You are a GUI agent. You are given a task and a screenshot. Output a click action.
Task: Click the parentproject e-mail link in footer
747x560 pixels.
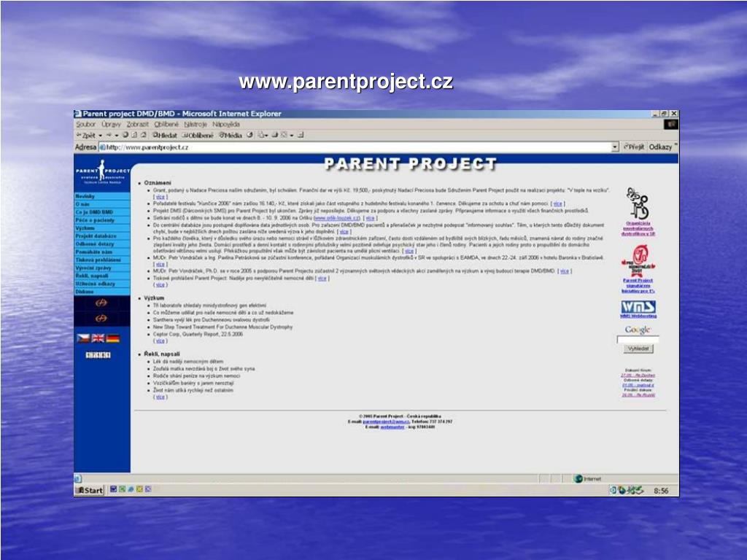(386, 421)
